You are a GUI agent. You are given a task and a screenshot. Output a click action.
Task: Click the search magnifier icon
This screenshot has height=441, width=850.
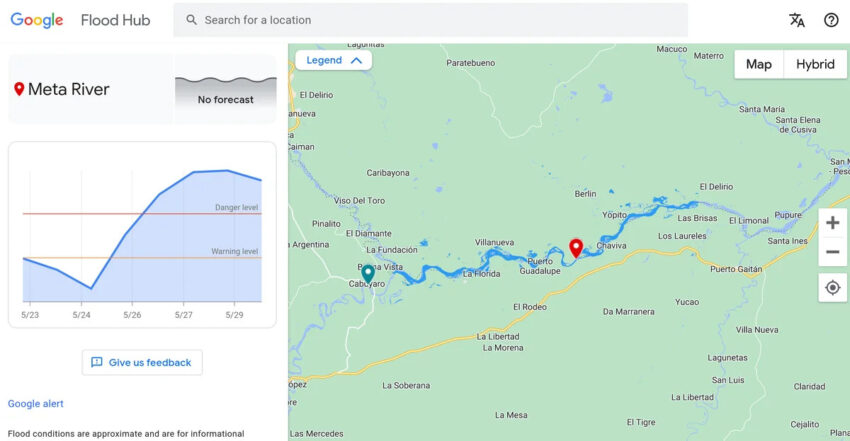click(191, 20)
